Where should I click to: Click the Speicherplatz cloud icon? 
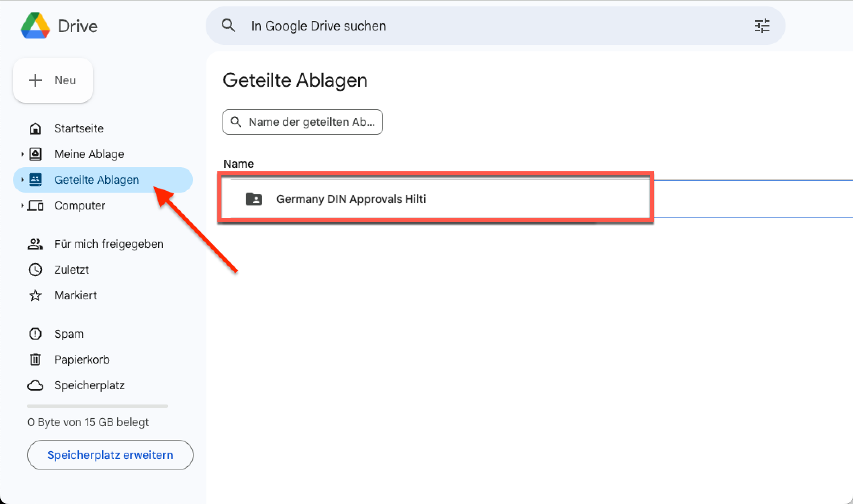click(x=35, y=385)
